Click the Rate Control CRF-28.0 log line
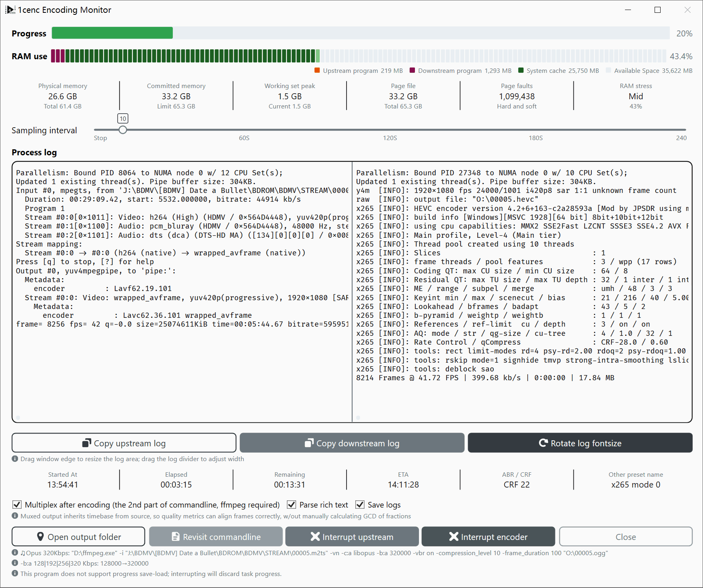 click(x=512, y=342)
